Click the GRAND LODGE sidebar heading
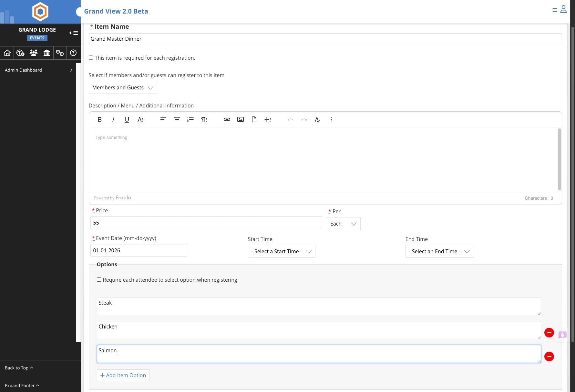 tap(37, 30)
